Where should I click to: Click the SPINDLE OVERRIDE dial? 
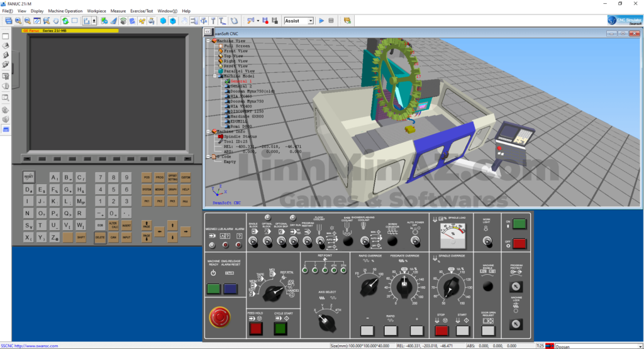(x=451, y=286)
